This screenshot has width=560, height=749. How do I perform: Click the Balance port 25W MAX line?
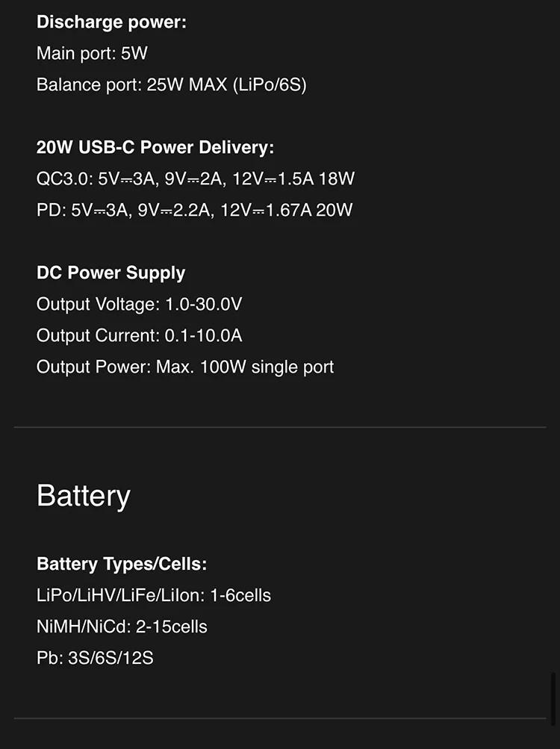click(171, 85)
